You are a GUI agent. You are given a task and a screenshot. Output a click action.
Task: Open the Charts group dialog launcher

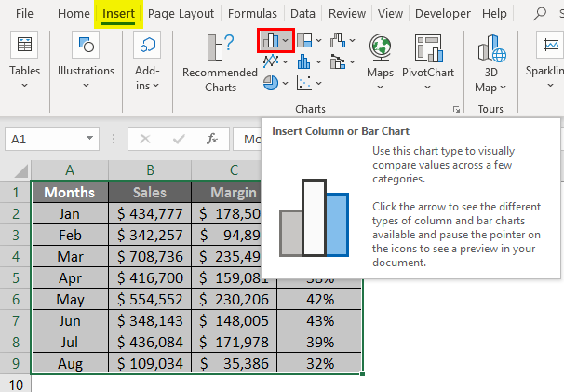(456, 109)
